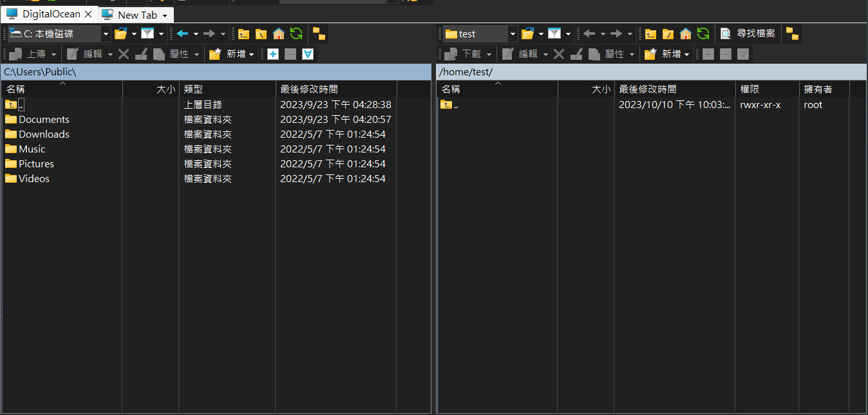The width and height of the screenshot is (868, 415).
Task: Select the Downloads folder in local panel
Action: tap(44, 134)
